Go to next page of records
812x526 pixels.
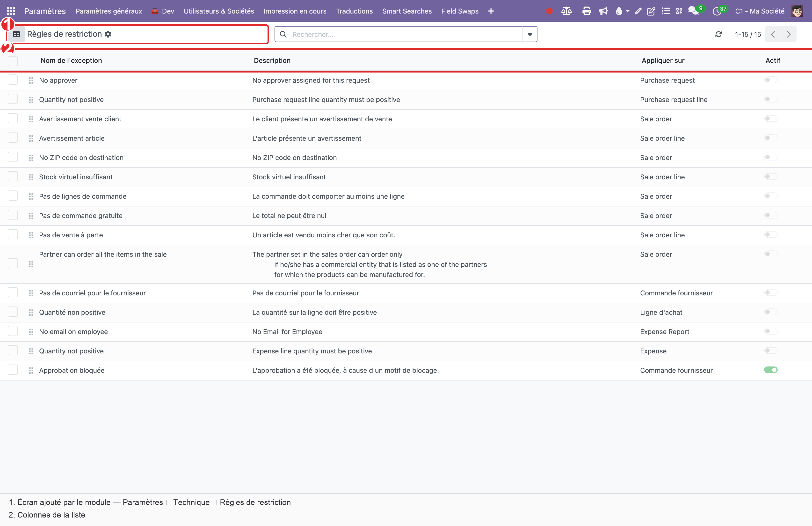[789, 34]
